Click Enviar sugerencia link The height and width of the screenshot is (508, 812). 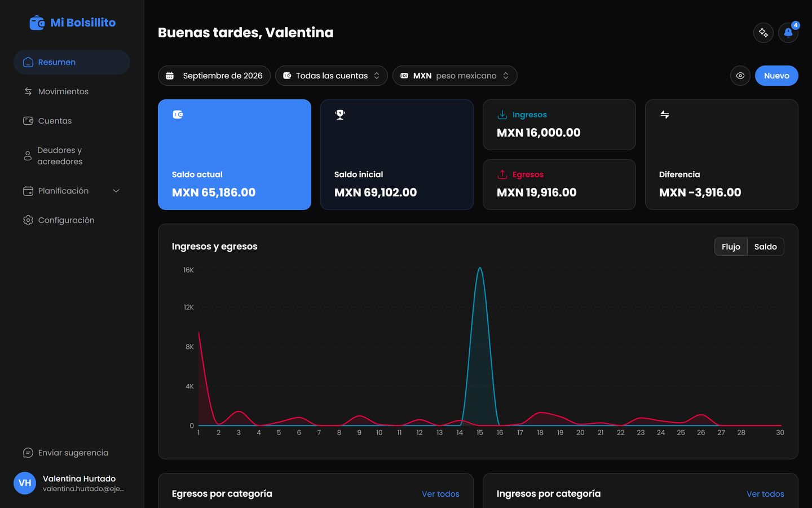click(x=72, y=453)
